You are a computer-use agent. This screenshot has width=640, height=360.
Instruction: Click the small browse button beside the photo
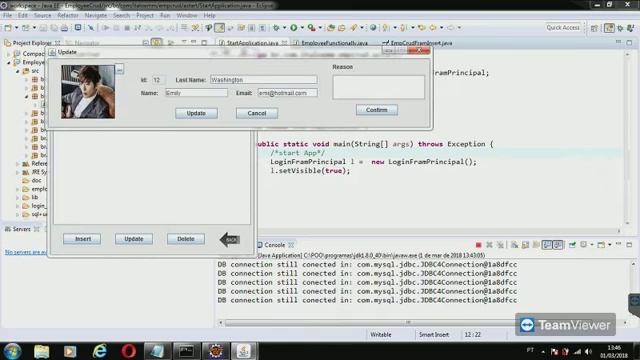[119, 70]
